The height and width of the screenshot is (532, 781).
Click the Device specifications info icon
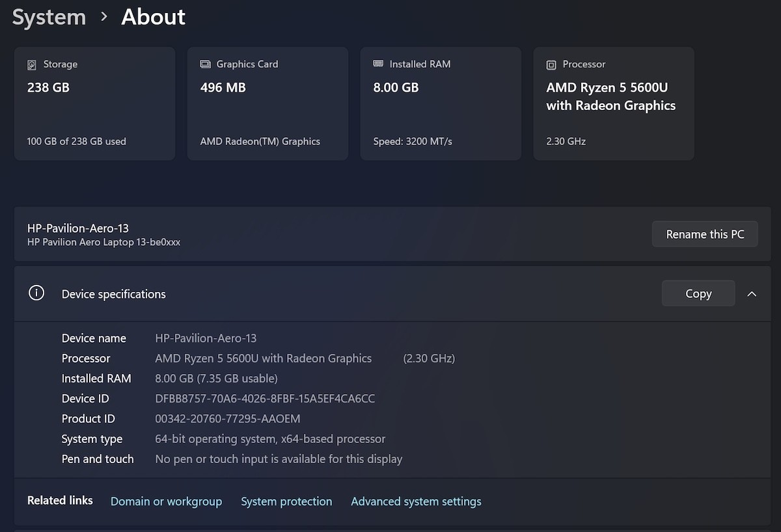pyautogui.click(x=36, y=293)
